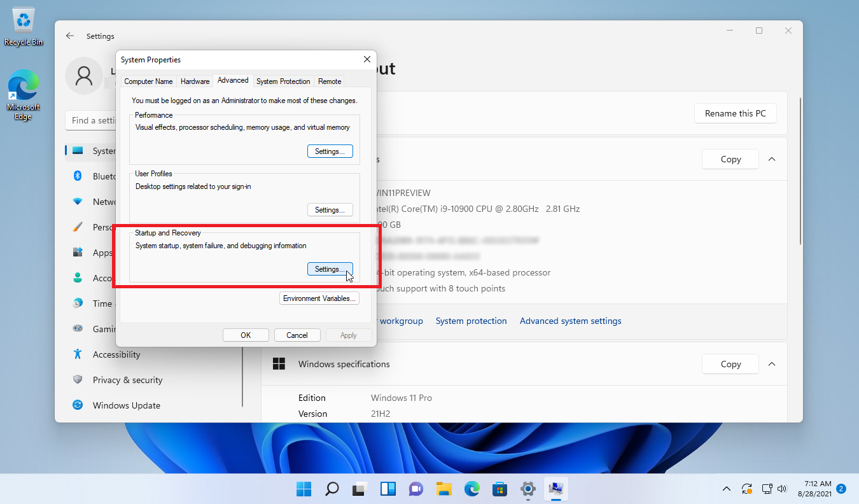This screenshot has height=504, width=859.
Task: Switch to the Settings gear taskbar icon
Action: click(x=527, y=489)
